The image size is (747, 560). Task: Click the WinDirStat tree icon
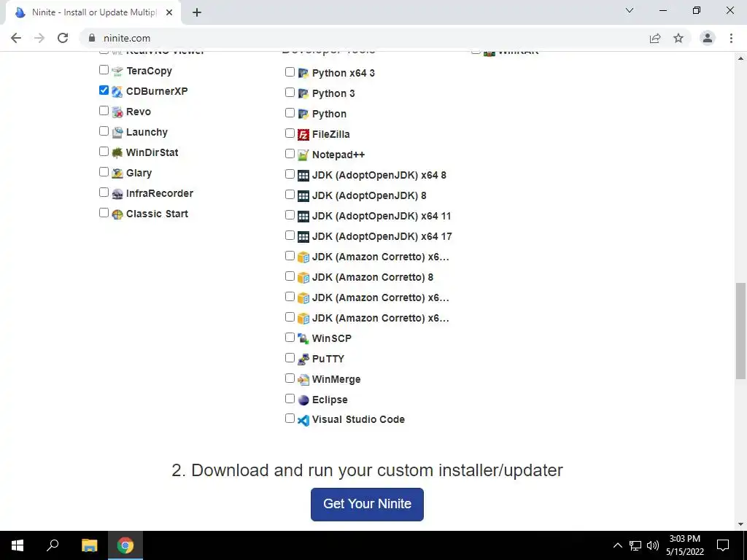[x=117, y=153]
